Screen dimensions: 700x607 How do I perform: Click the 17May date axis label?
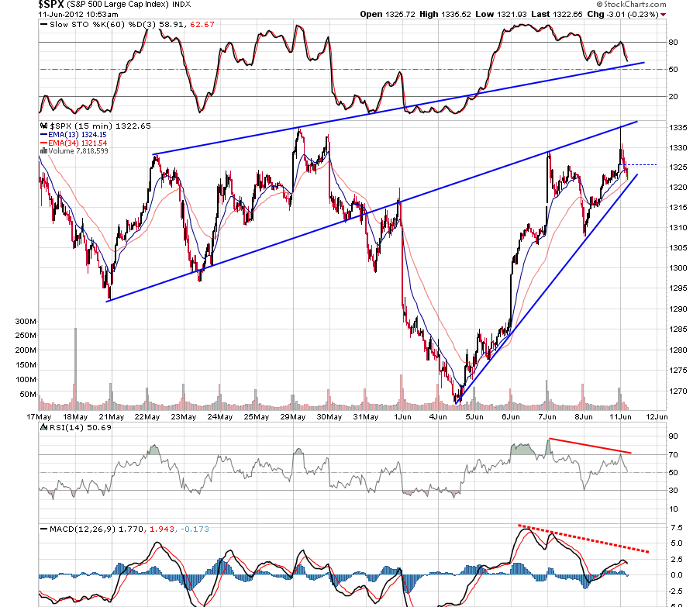point(39,417)
